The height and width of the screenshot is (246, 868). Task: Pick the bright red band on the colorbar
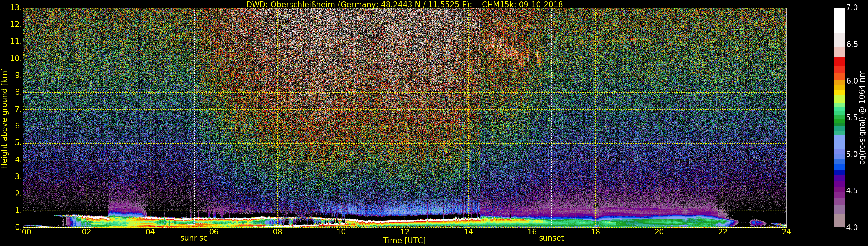coord(840,62)
